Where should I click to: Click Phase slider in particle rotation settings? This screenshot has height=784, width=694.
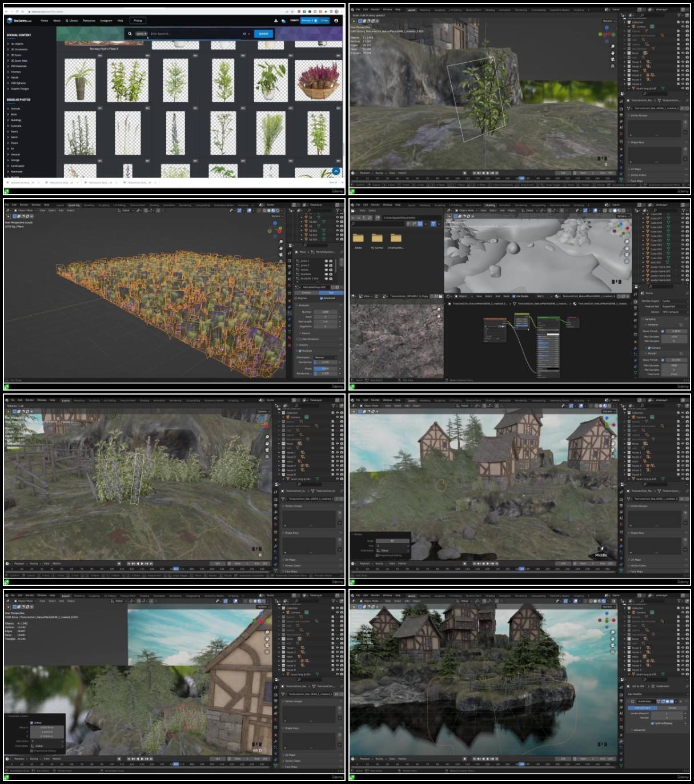click(x=325, y=368)
